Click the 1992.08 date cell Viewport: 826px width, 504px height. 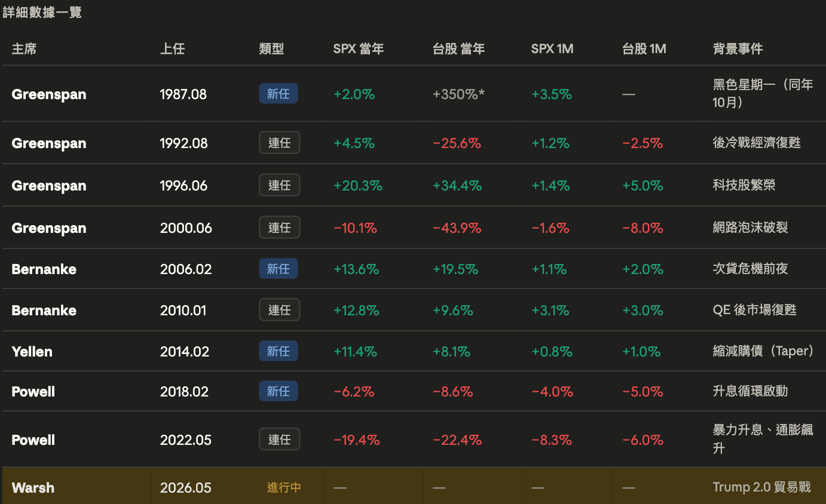pyautogui.click(x=184, y=143)
